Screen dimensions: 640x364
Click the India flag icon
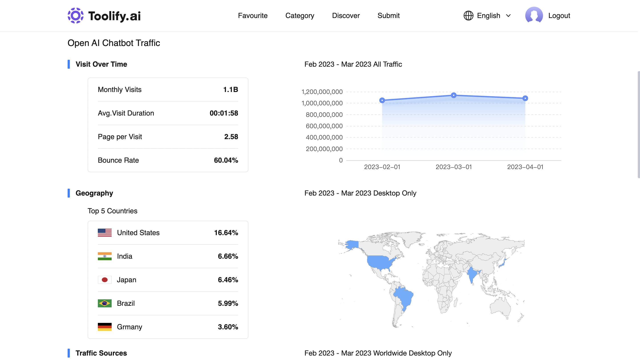pos(105,256)
